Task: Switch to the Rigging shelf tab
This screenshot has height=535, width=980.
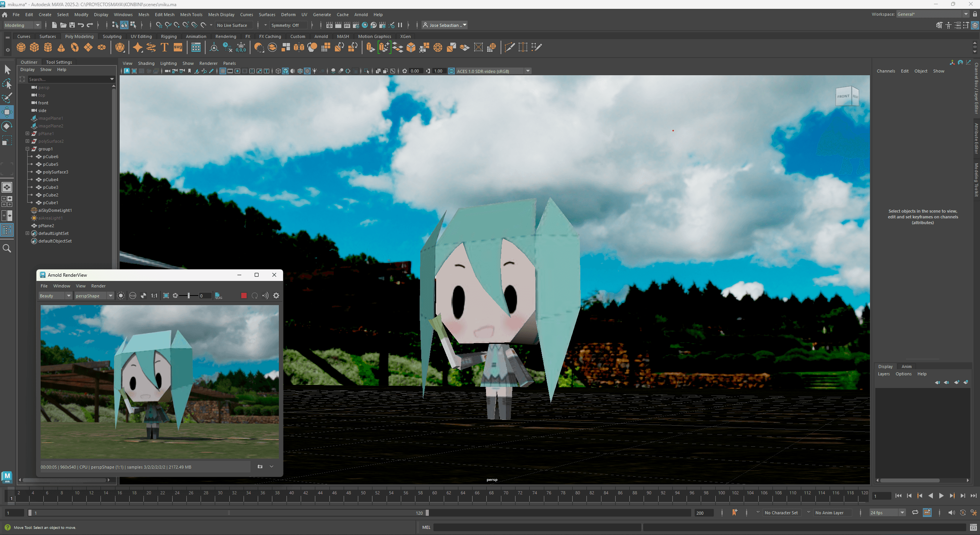Action: [x=169, y=36]
